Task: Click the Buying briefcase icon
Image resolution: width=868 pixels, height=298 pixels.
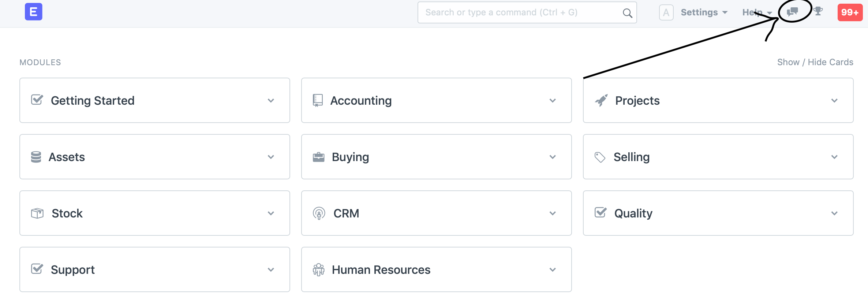Action: [318, 157]
